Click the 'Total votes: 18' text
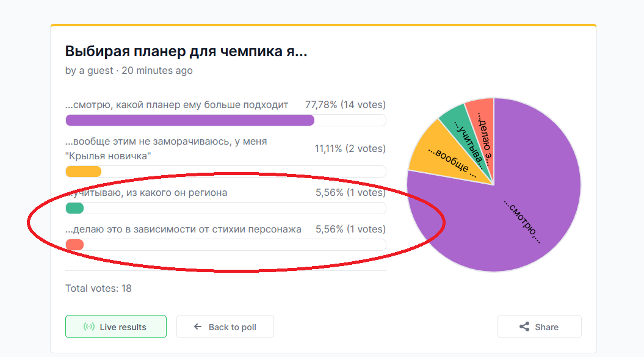The width and height of the screenshot is (644, 357). 98,289
